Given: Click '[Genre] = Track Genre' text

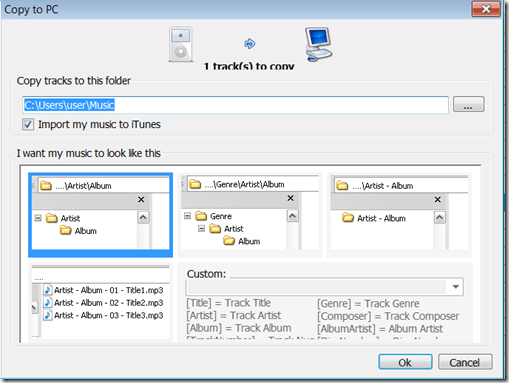Looking at the screenshot, I should [x=368, y=303].
